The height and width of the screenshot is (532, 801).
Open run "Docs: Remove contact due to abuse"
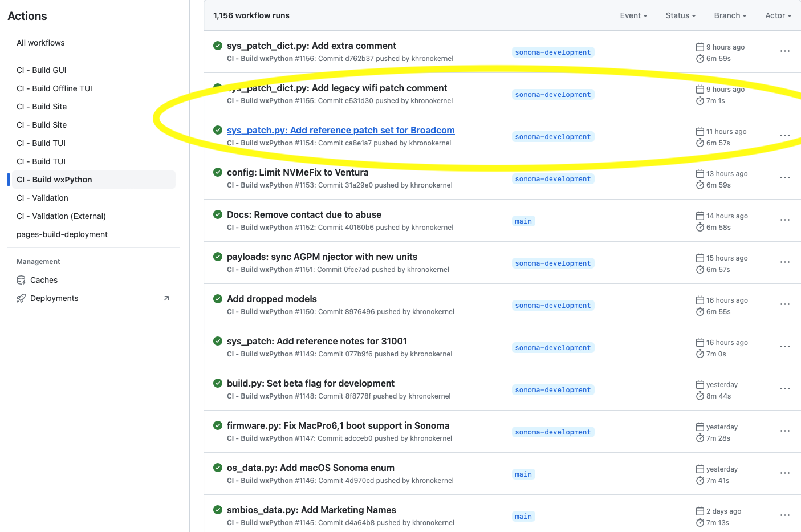coord(304,214)
